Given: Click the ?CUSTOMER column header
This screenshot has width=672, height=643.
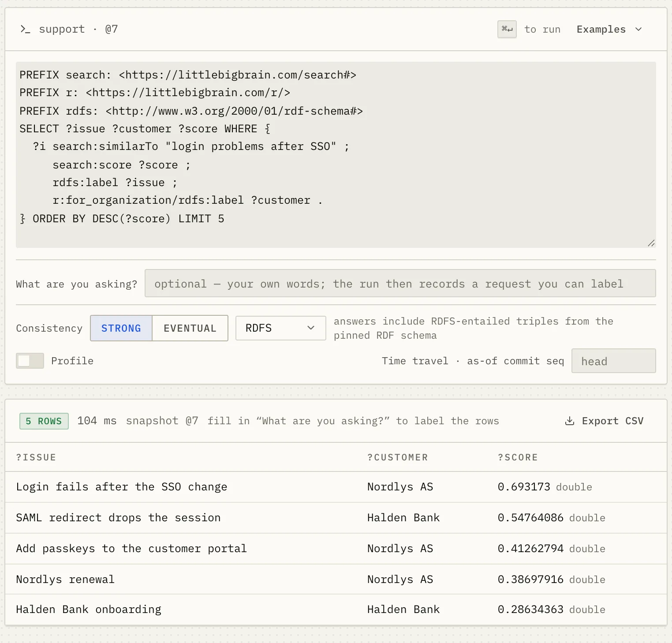Looking at the screenshot, I should pos(398,457).
